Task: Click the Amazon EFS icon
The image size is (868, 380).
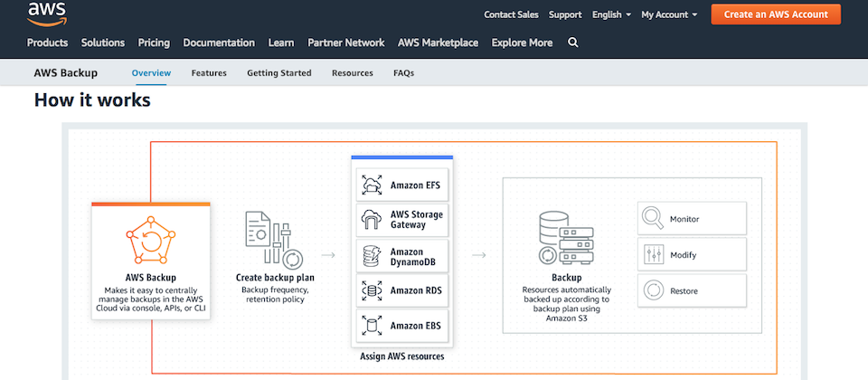Action: 372,185
